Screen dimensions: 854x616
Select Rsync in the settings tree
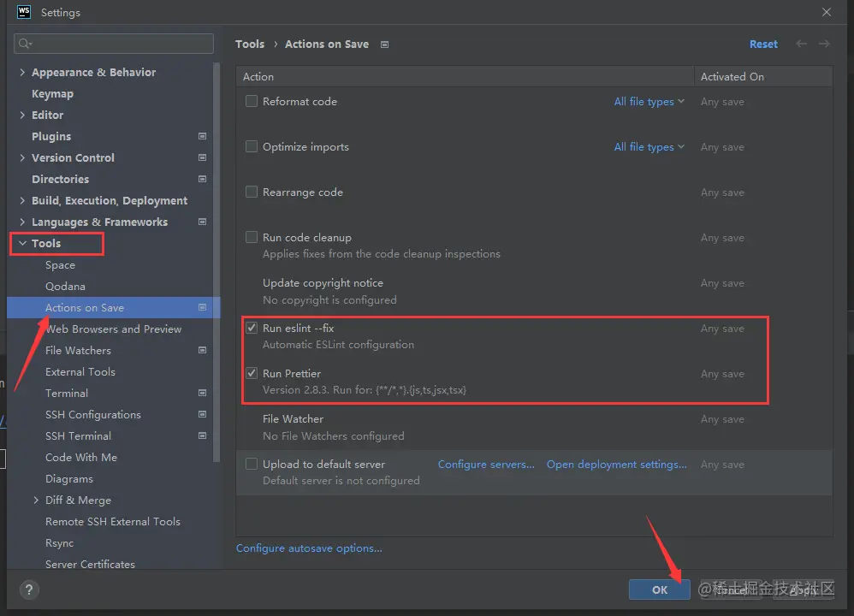(59, 543)
